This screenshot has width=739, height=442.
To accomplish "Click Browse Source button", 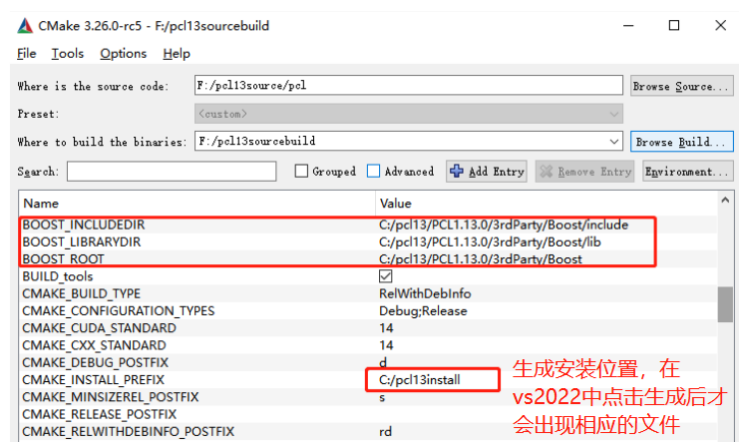I will 682,86.
